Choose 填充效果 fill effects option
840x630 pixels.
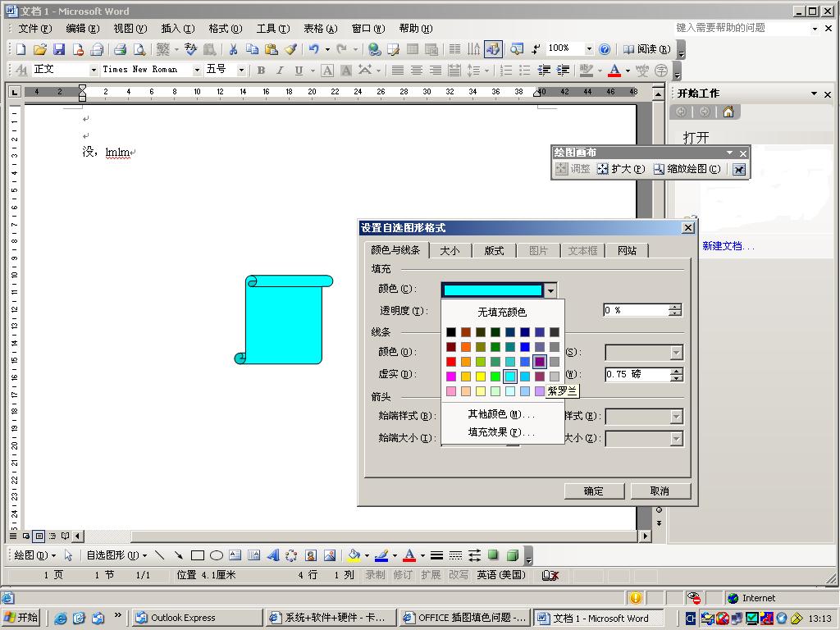pos(501,431)
